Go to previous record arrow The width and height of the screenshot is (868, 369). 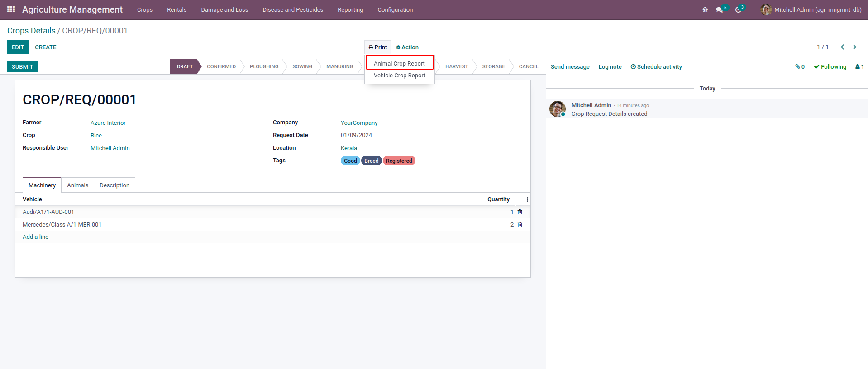click(x=842, y=47)
